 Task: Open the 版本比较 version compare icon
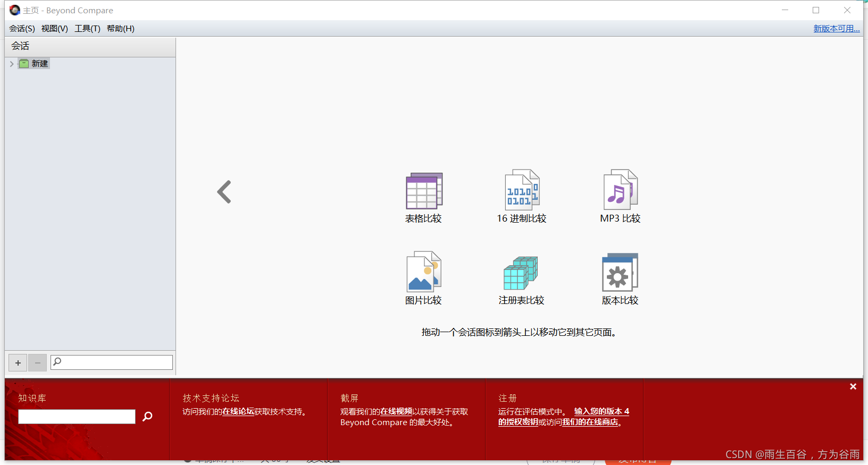pyautogui.click(x=620, y=272)
